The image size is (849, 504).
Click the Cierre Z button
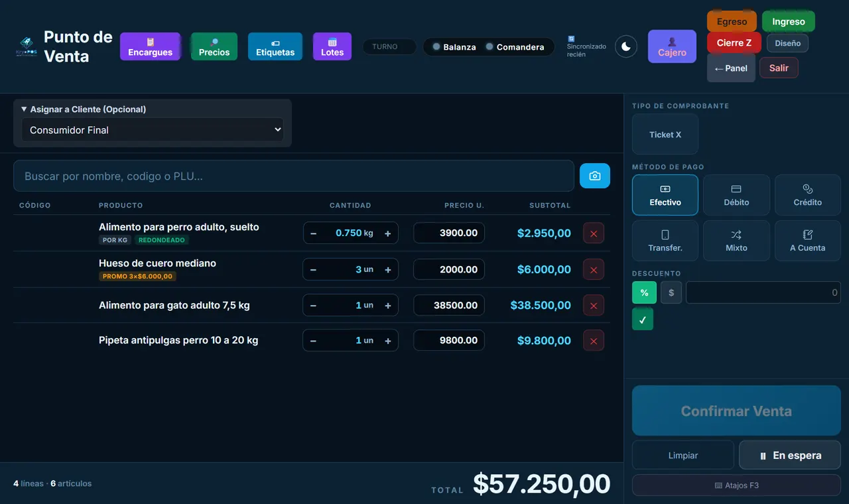734,43
